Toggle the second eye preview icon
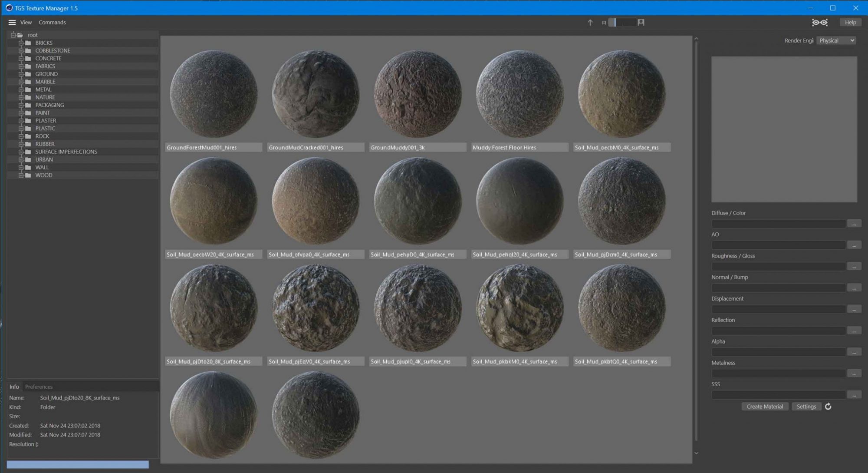The width and height of the screenshot is (868, 473). pos(824,22)
